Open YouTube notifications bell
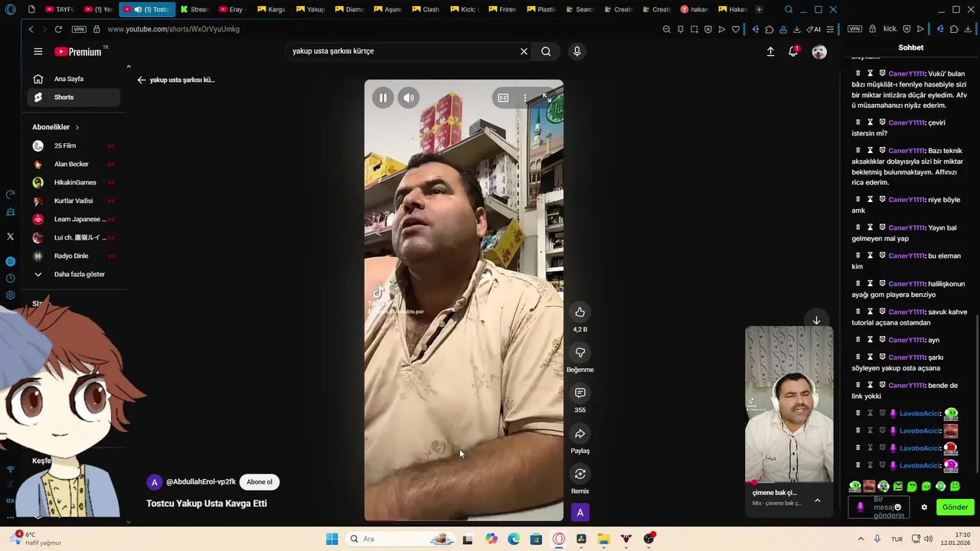This screenshot has height=551, width=980. coord(793,51)
